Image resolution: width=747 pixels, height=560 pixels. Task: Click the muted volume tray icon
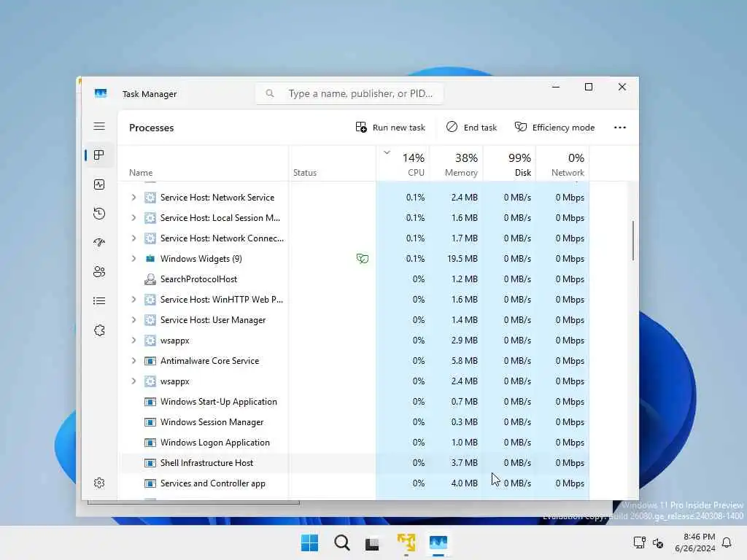pos(658,542)
